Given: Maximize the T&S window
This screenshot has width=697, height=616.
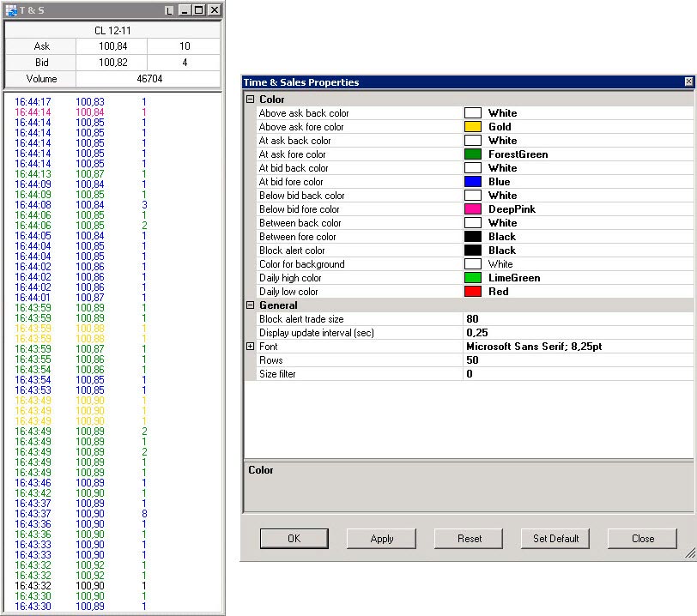Looking at the screenshot, I should pyautogui.click(x=199, y=10).
